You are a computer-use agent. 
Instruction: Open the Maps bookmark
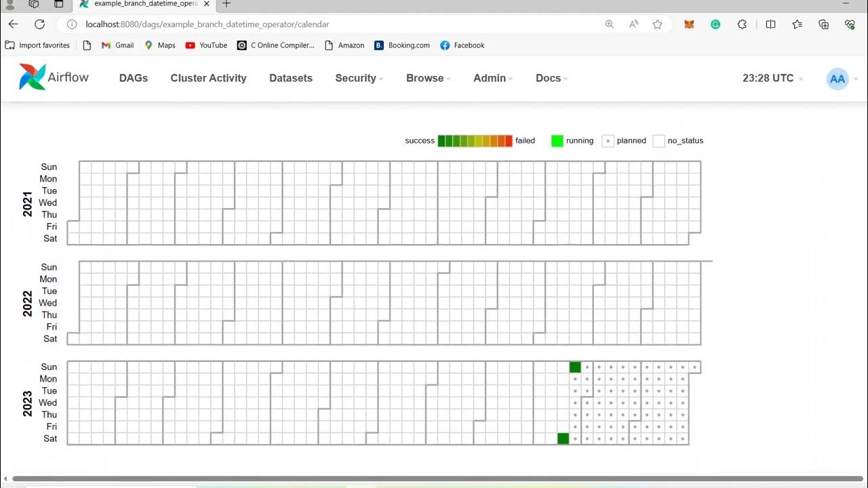[159, 45]
